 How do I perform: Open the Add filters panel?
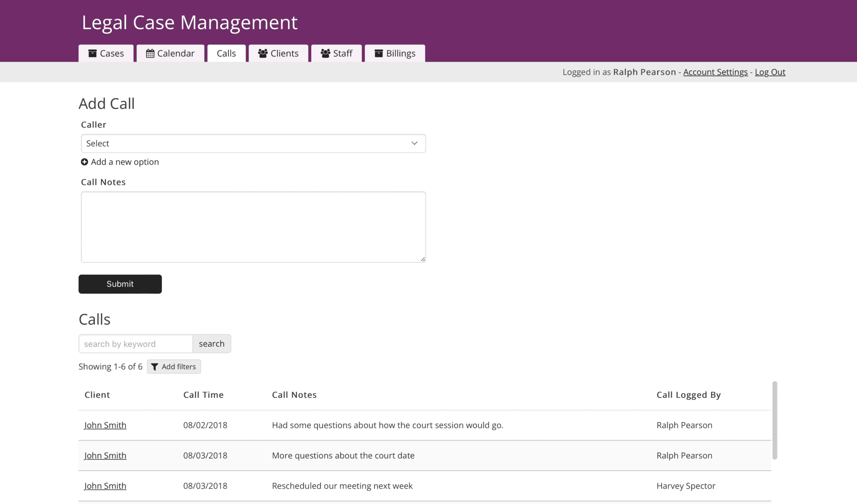click(x=174, y=366)
